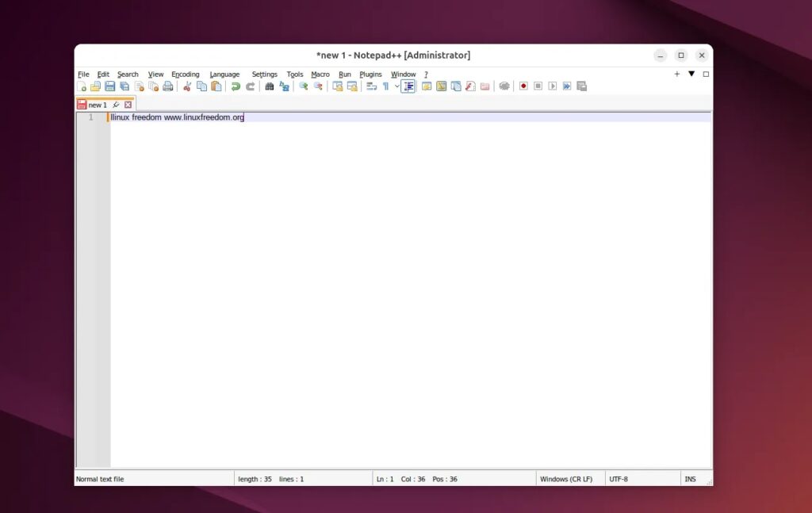
Task: Zoom in using the magnifier icon
Action: click(x=304, y=86)
